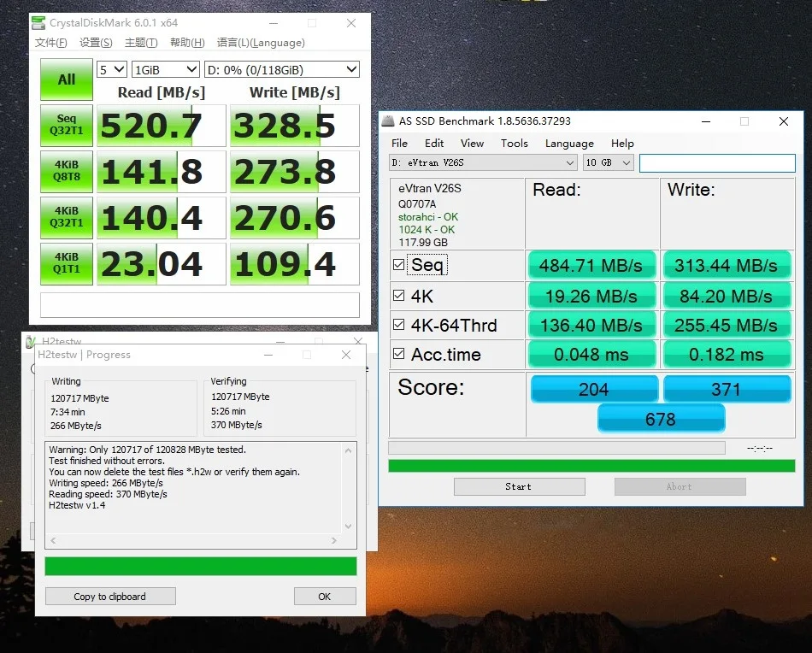Screen dimensions: 812x653
Task: Click the right arrow of the log horizontal scrollbar
Action: click(x=334, y=540)
